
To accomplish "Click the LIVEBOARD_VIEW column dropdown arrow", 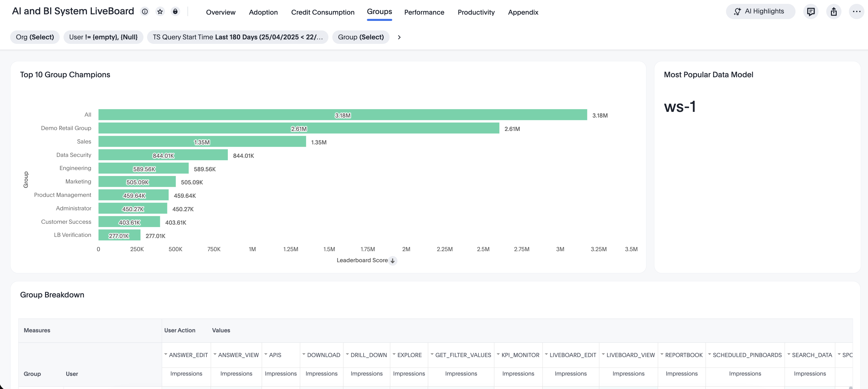I will 603,354.
